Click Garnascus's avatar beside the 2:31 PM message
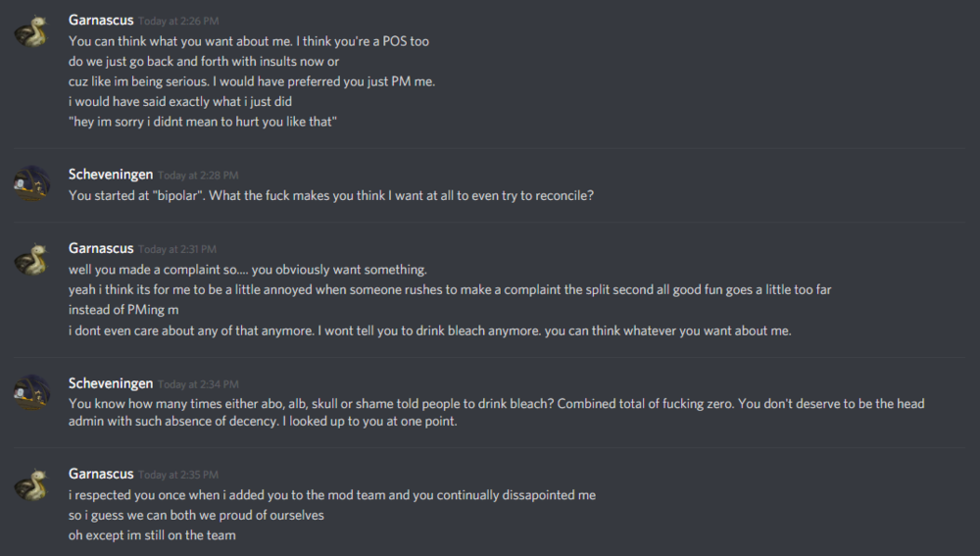Viewport: 980px width, 556px height. click(31, 259)
